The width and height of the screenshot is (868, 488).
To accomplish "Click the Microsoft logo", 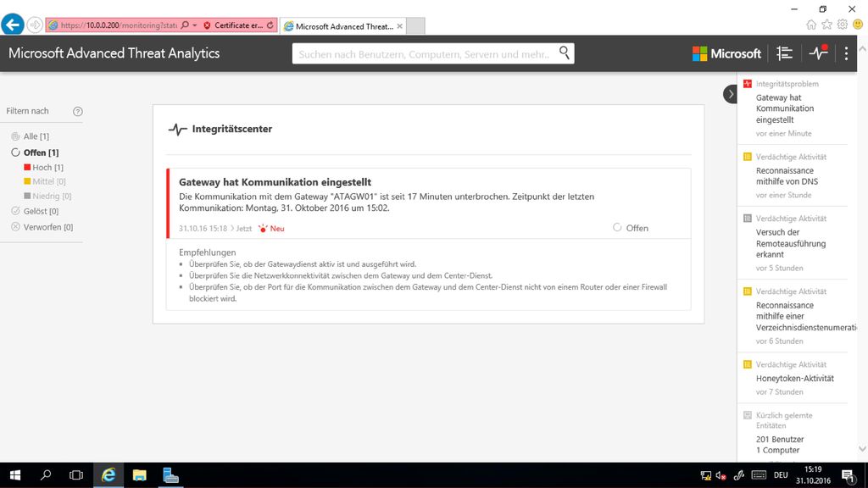I will tap(726, 53).
